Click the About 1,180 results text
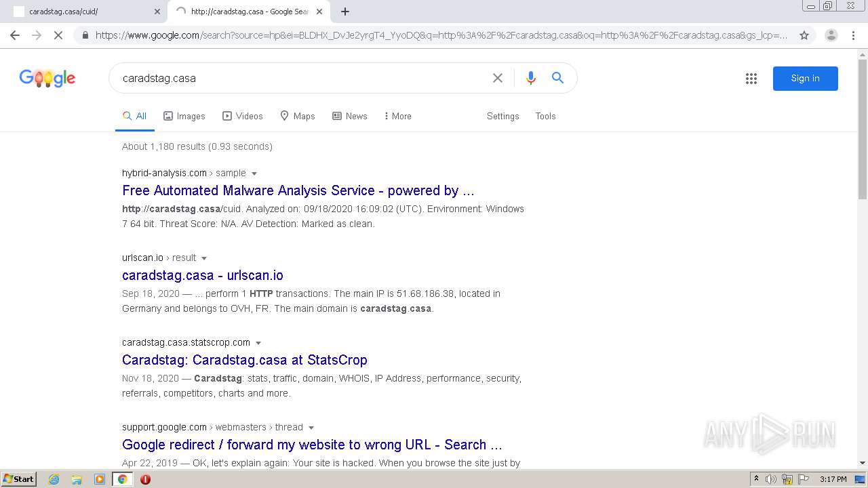Viewport: 868px width, 488px height. click(197, 146)
